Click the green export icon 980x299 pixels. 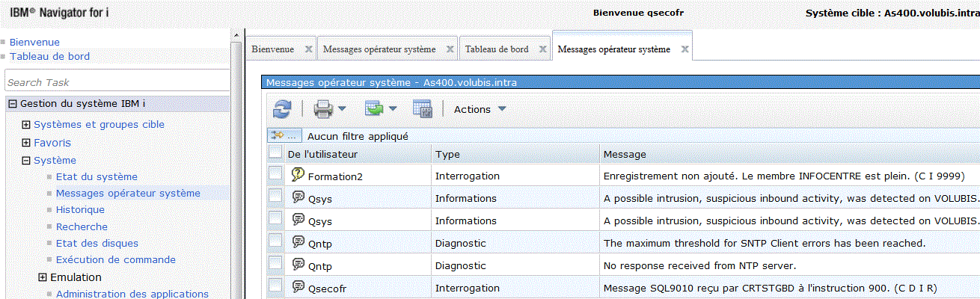coord(373,109)
